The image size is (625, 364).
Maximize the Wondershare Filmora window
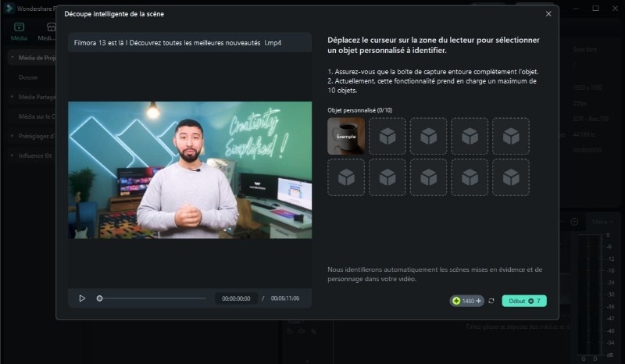595,8
